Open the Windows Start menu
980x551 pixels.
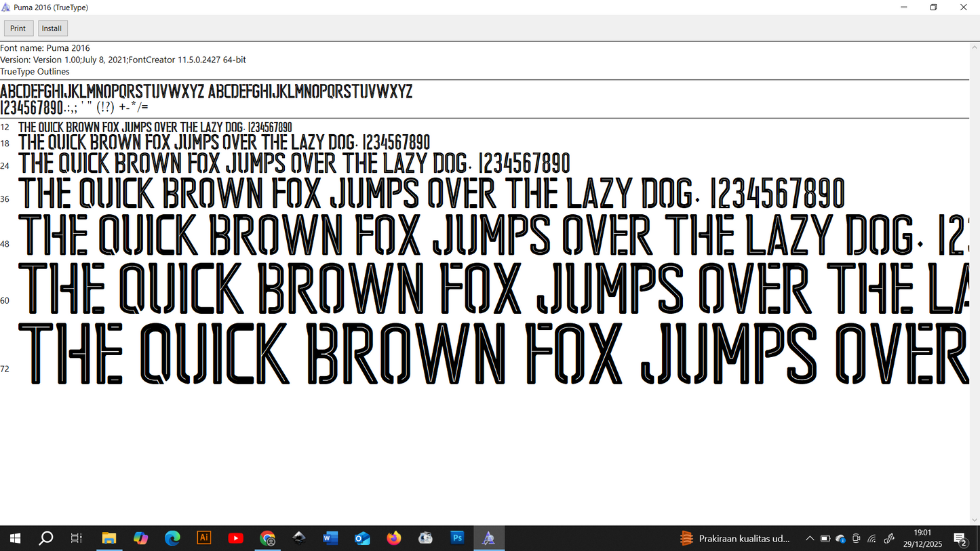[15, 538]
